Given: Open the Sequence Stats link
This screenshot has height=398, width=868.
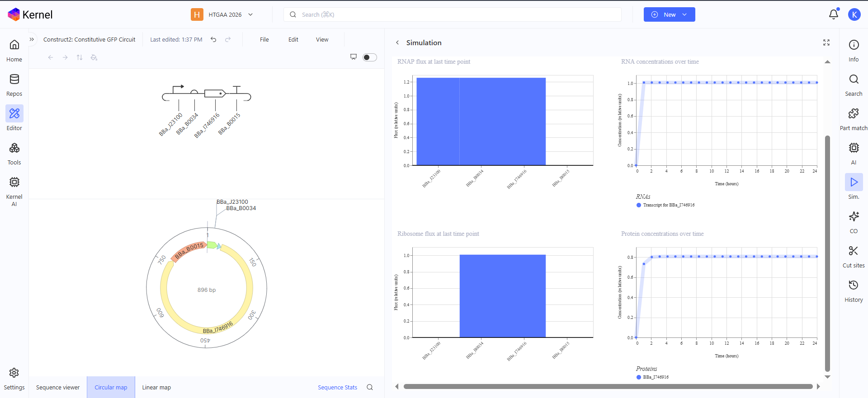Looking at the screenshot, I should tap(337, 387).
